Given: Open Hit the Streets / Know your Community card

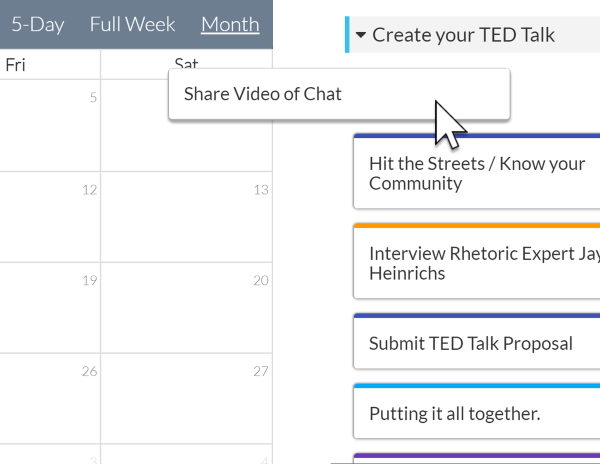Looking at the screenshot, I should [x=476, y=173].
